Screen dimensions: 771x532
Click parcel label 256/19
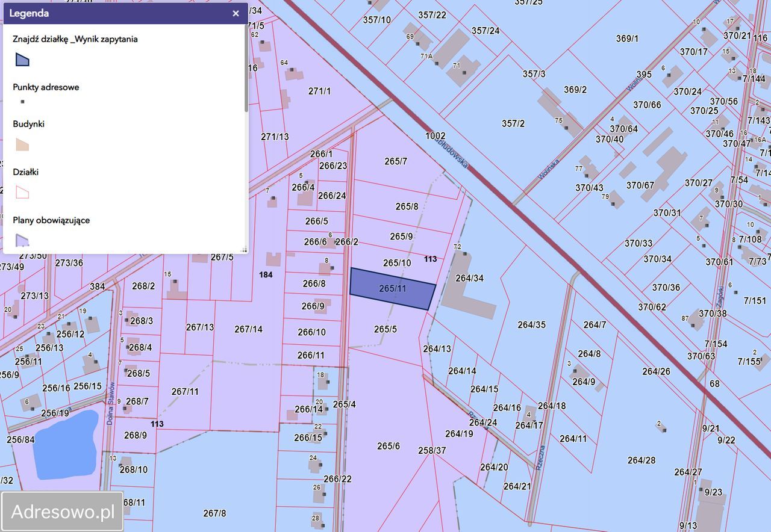click(55, 413)
